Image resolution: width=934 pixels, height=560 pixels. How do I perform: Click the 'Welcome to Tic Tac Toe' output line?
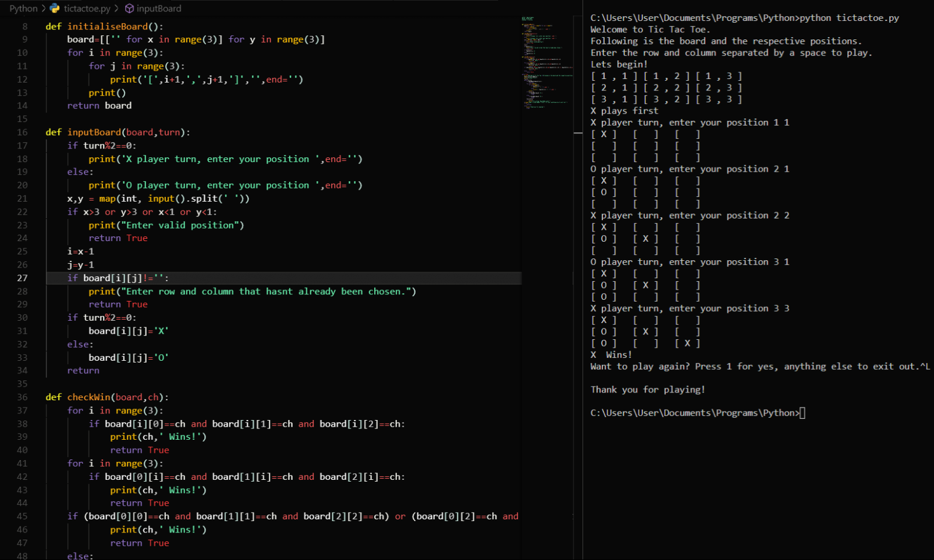click(x=650, y=29)
